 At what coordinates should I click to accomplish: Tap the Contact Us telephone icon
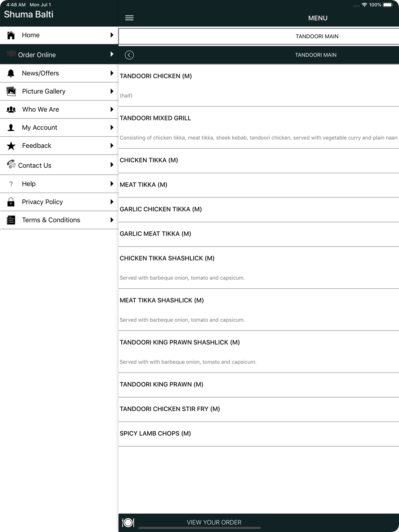point(11,164)
